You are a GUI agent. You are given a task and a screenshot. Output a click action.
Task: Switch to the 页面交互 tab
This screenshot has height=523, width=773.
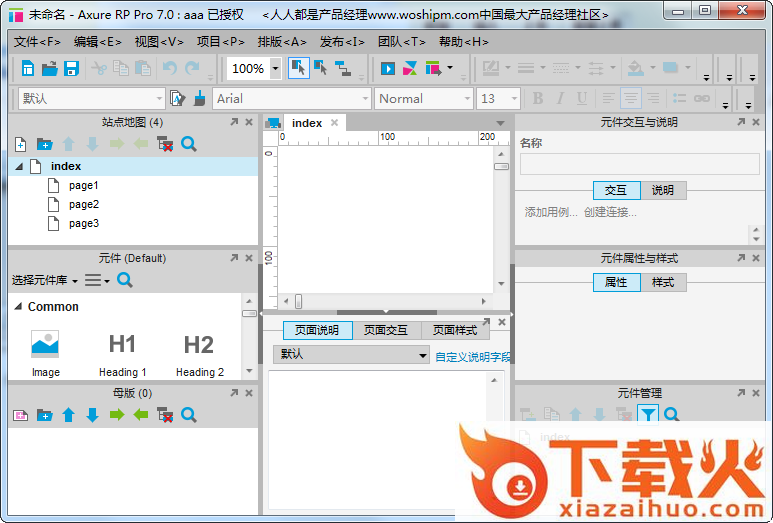(x=385, y=330)
